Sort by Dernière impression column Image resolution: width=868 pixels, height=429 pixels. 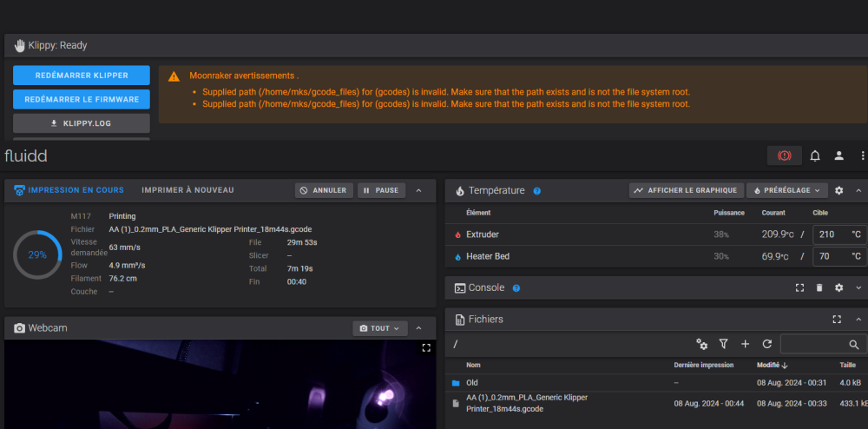[x=704, y=366]
